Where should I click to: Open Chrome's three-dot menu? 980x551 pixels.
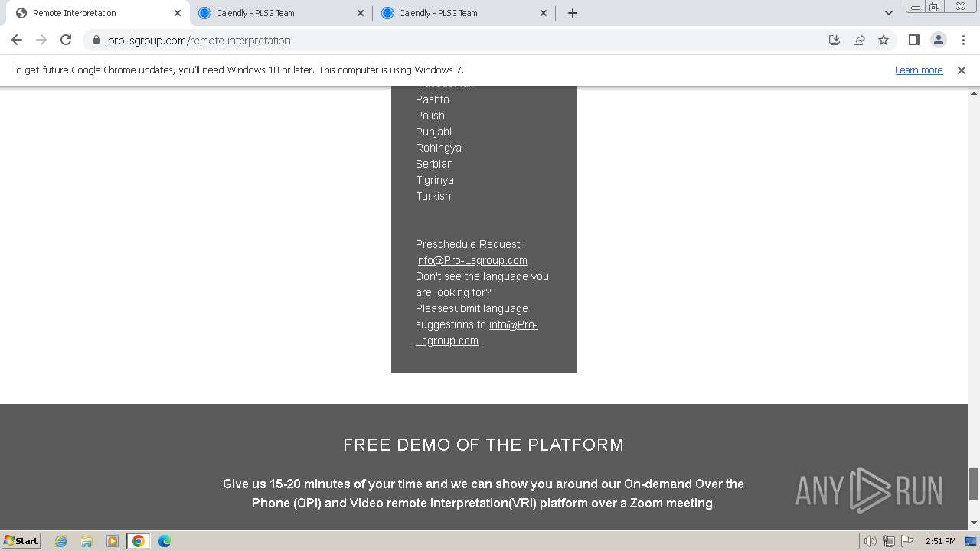tap(962, 40)
